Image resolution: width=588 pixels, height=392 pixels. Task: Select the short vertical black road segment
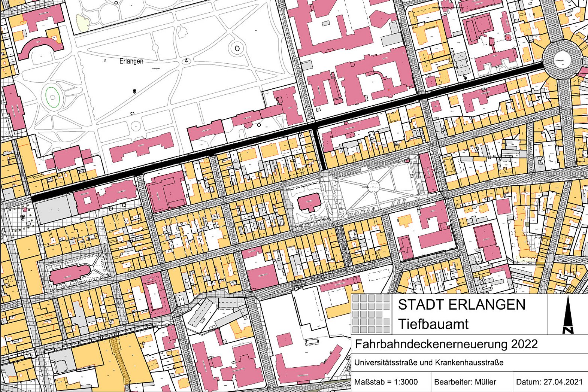point(321,148)
